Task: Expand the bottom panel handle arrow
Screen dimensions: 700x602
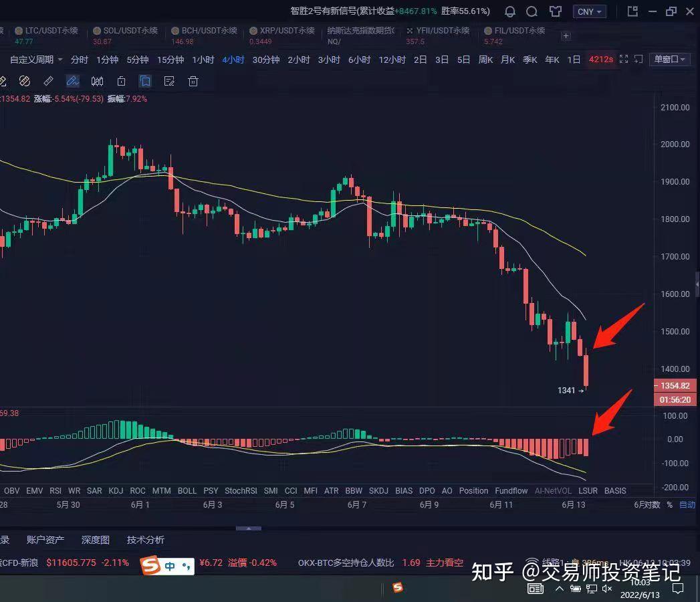Action: (248, 528)
